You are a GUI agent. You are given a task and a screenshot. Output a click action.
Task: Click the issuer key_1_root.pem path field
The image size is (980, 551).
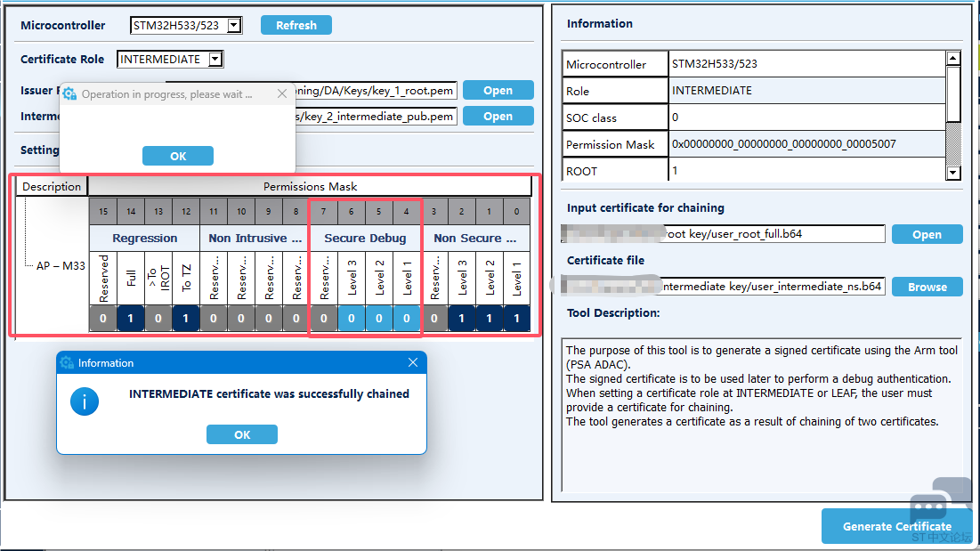[377, 91]
